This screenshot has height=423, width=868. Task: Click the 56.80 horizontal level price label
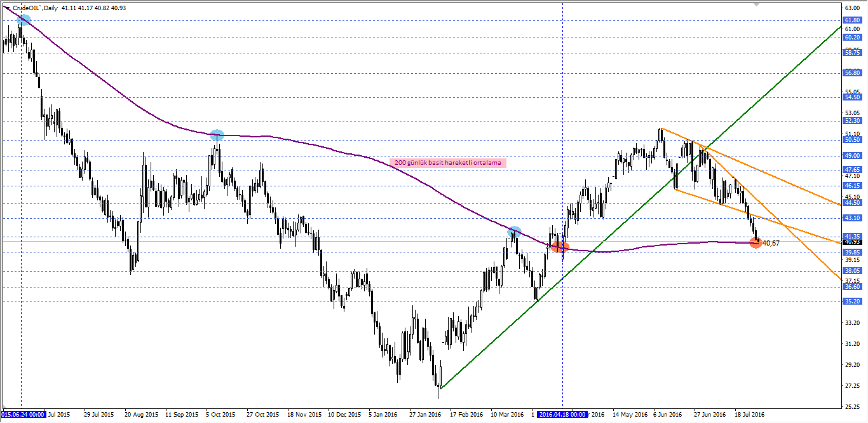[x=852, y=73]
